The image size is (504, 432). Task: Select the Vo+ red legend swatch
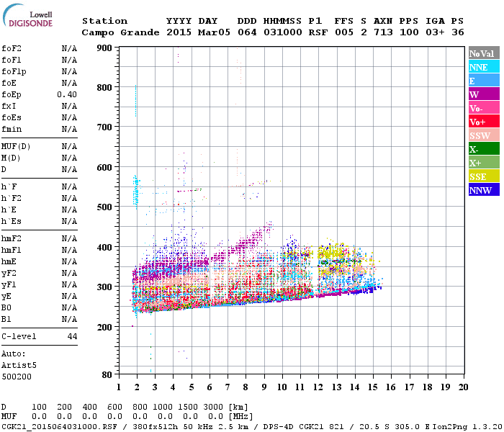pyautogui.click(x=484, y=122)
